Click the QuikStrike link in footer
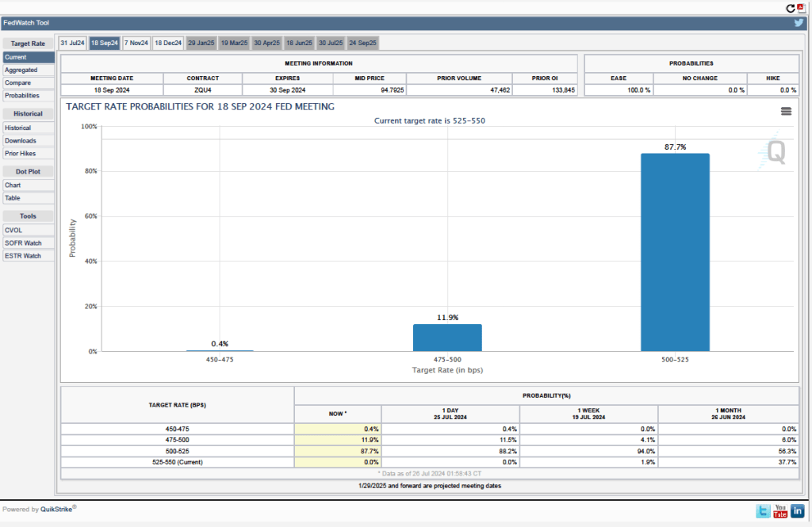The image size is (812, 527). coord(57,510)
